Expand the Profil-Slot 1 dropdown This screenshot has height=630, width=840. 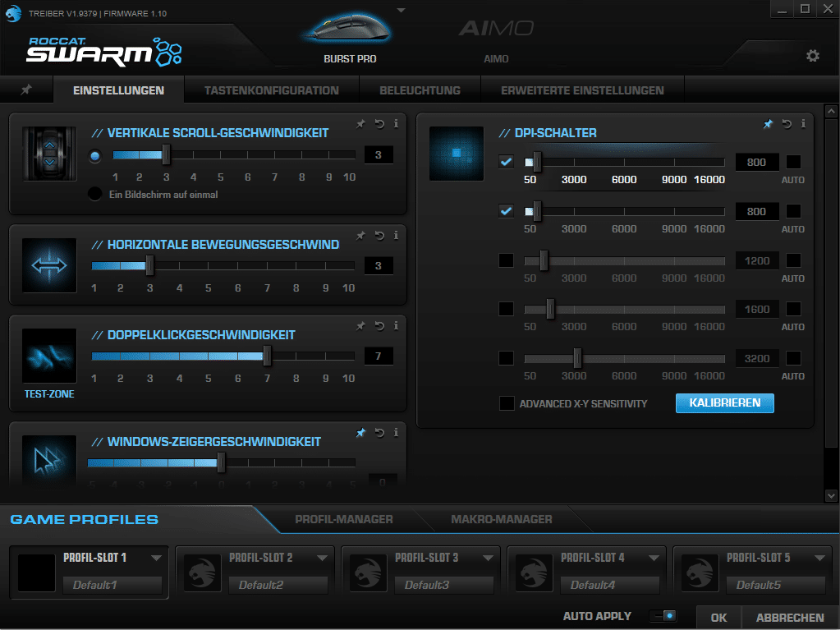156,558
